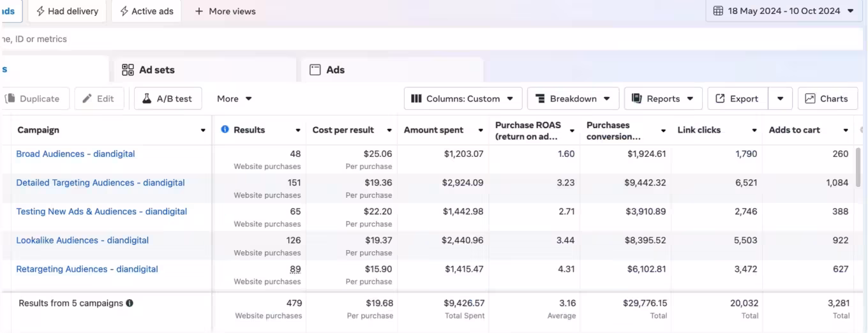
Task: Click the export arrow icon on Export
Action: [720, 98]
